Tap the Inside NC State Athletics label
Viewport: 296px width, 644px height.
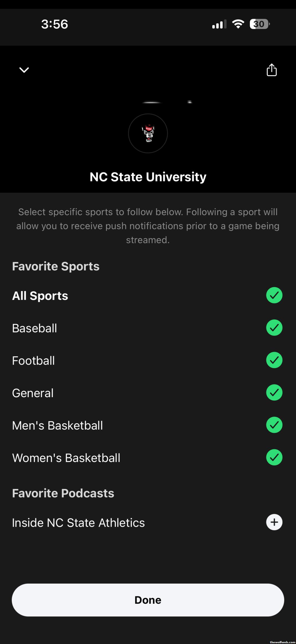point(78,523)
